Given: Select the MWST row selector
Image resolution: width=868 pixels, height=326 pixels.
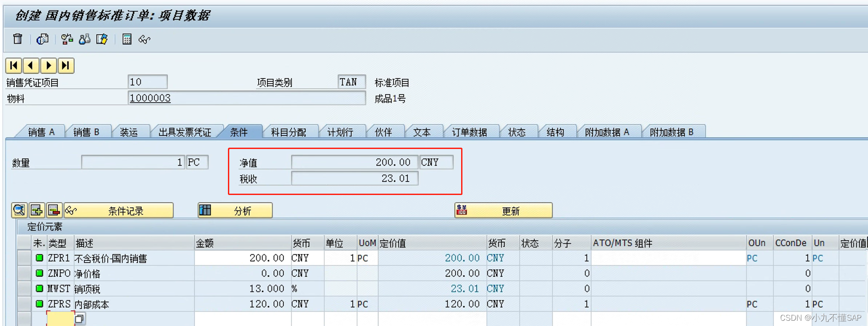Looking at the screenshot, I should coord(24,288).
